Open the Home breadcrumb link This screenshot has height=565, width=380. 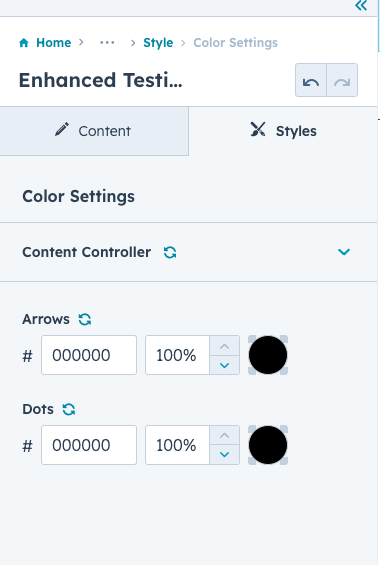click(x=54, y=43)
